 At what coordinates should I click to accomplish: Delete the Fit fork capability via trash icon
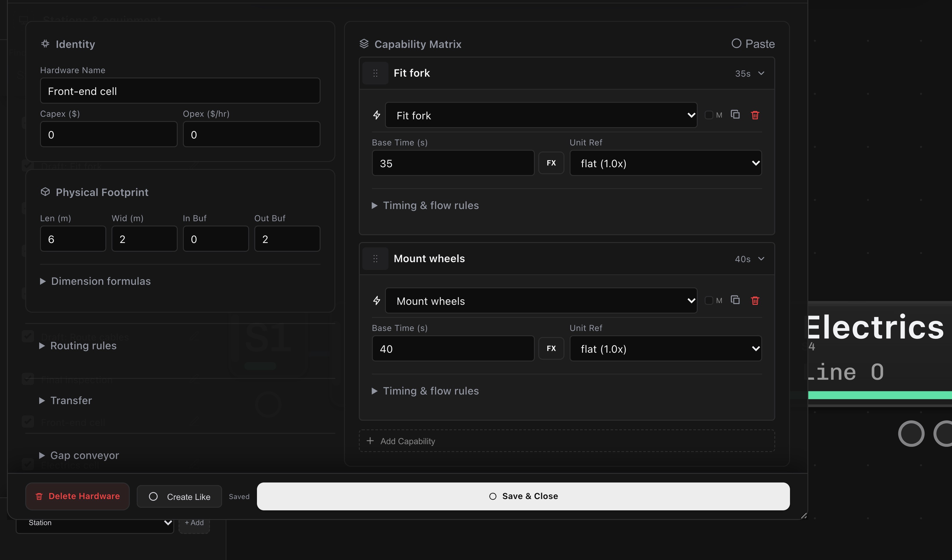755,115
